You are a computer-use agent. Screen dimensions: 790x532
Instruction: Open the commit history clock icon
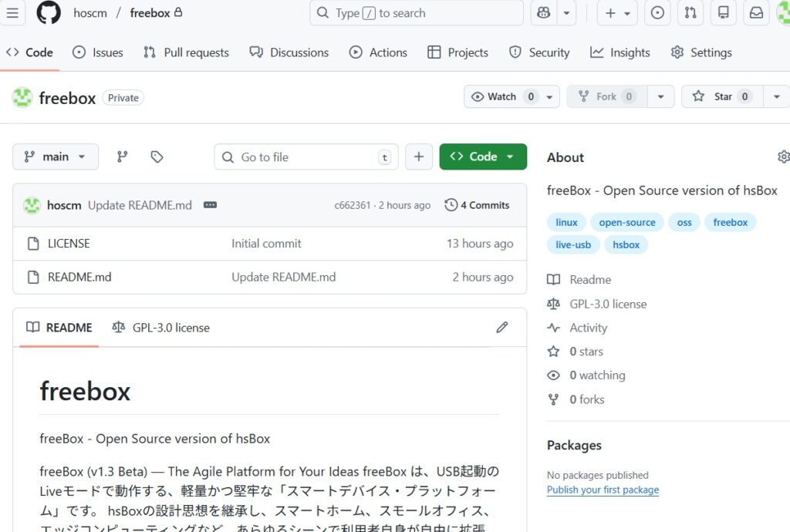451,205
